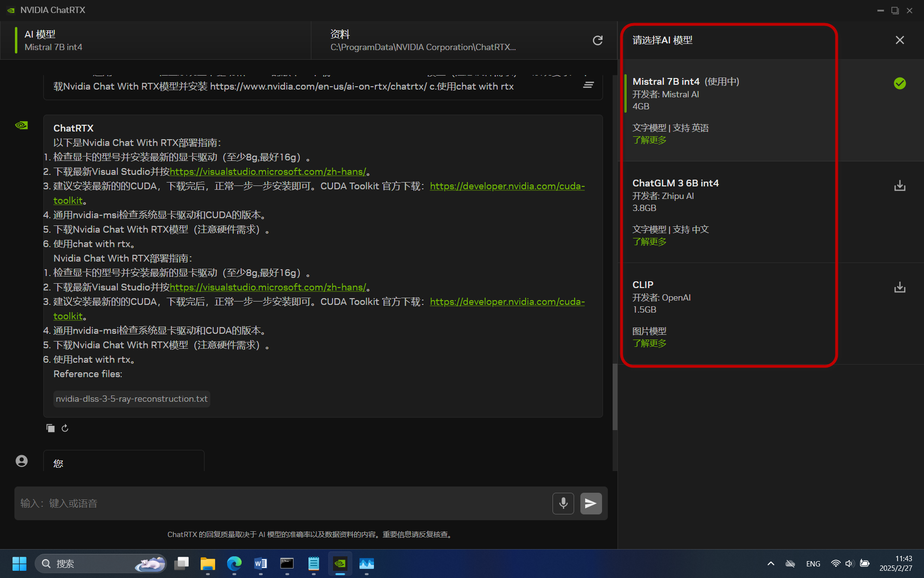Open the Windows Start menu

pos(19,564)
